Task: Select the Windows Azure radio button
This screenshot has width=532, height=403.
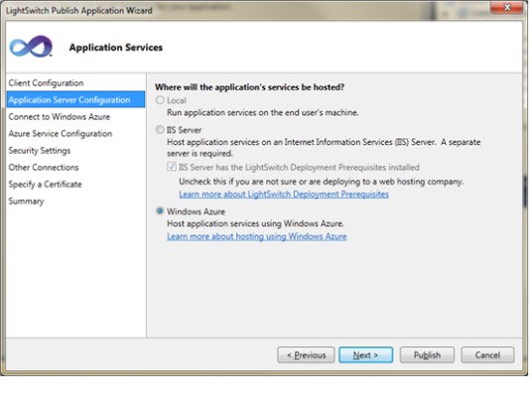Action: [x=160, y=211]
